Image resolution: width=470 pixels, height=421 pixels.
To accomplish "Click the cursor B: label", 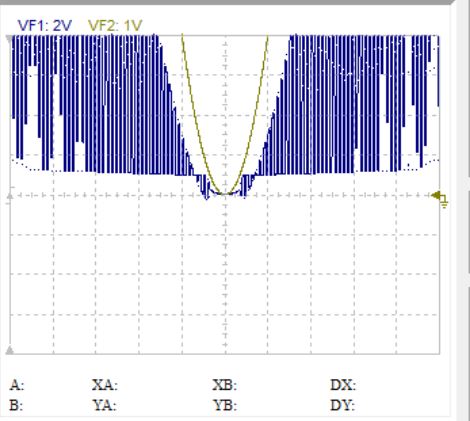I will 16,406.
